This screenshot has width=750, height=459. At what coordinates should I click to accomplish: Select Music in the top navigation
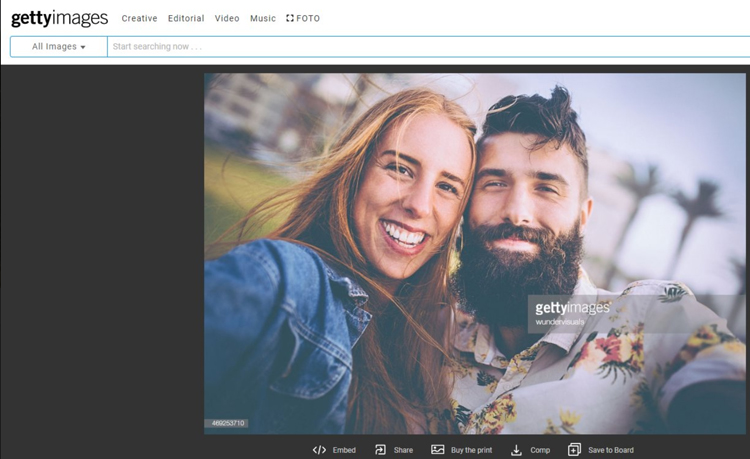point(263,18)
